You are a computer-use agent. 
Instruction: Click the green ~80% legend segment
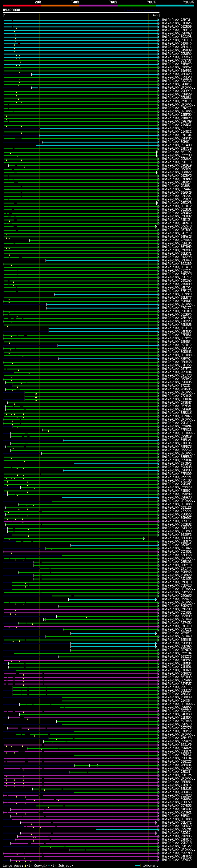(137, 6)
